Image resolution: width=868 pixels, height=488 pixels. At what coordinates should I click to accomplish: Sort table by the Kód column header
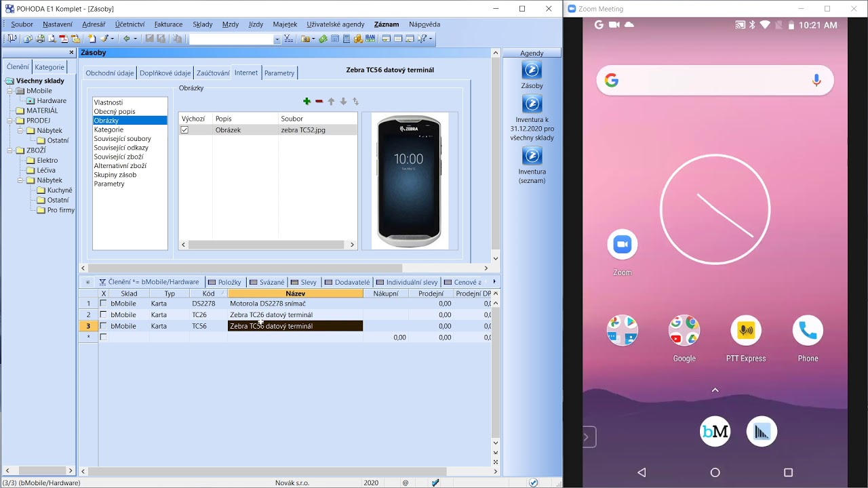point(208,293)
